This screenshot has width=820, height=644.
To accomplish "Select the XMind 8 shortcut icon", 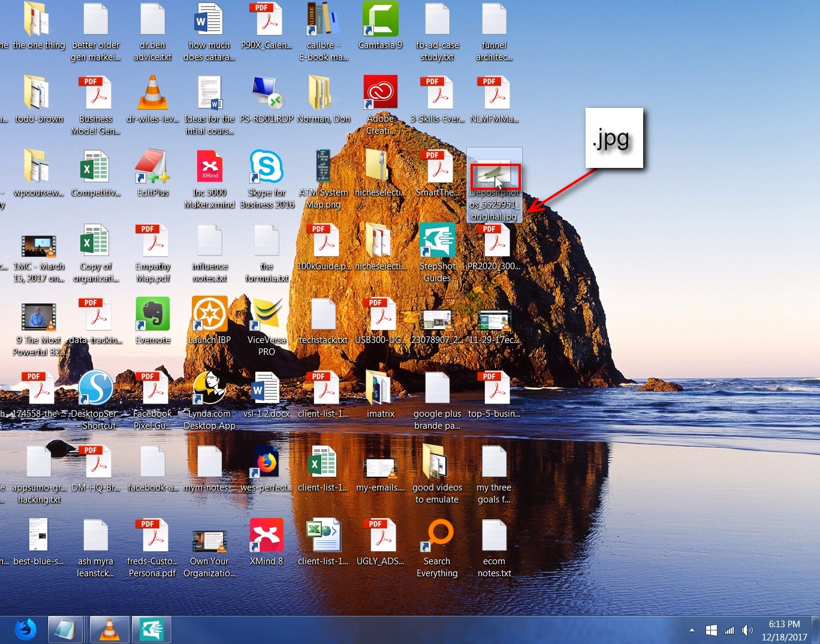I will (267, 537).
